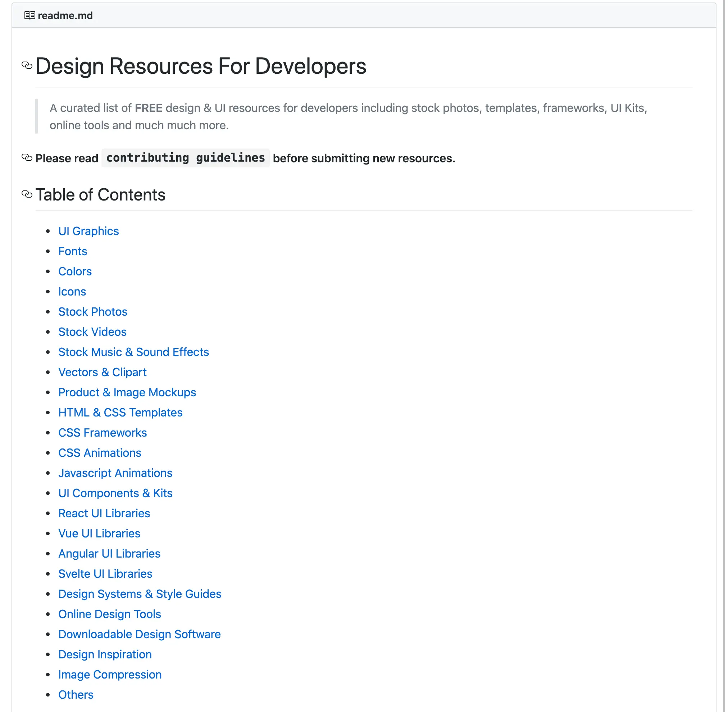Select the Javascript Animations link
The image size is (728, 712).
[115, 473]
